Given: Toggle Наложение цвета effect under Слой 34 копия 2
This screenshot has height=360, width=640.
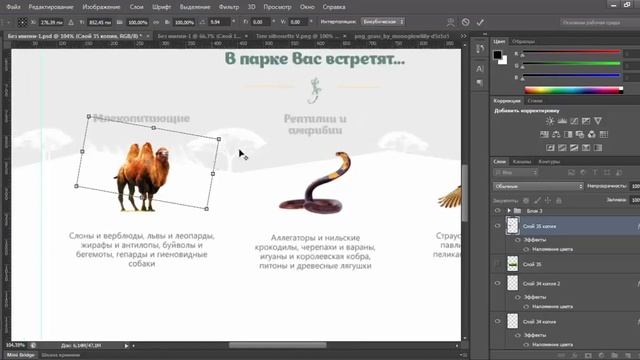Looking at the screenshot, I should pos(526,307).
